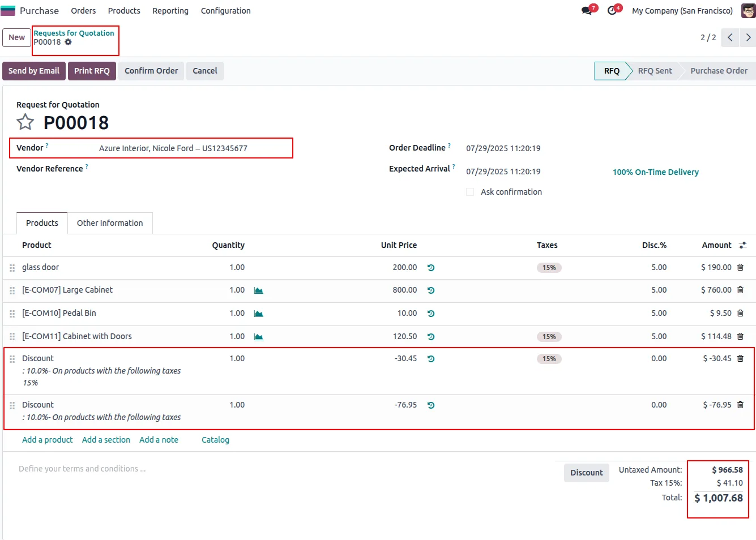The image size is (756, 540).
Task: Reset the -76.95 discount unit price
Action: (x=431, y=405)
